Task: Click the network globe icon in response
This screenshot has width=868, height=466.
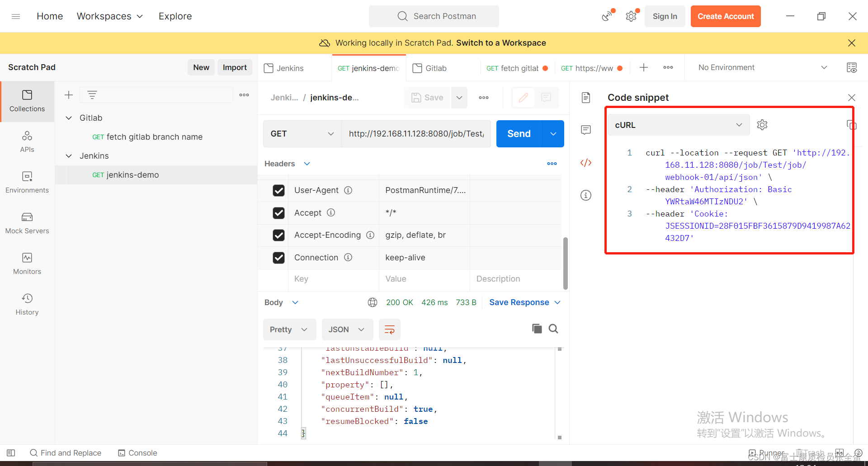Action: tap(373, 302)
